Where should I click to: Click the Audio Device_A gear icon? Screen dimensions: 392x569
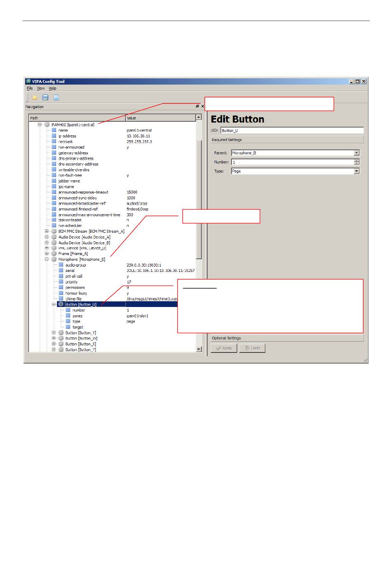[54, 237]
